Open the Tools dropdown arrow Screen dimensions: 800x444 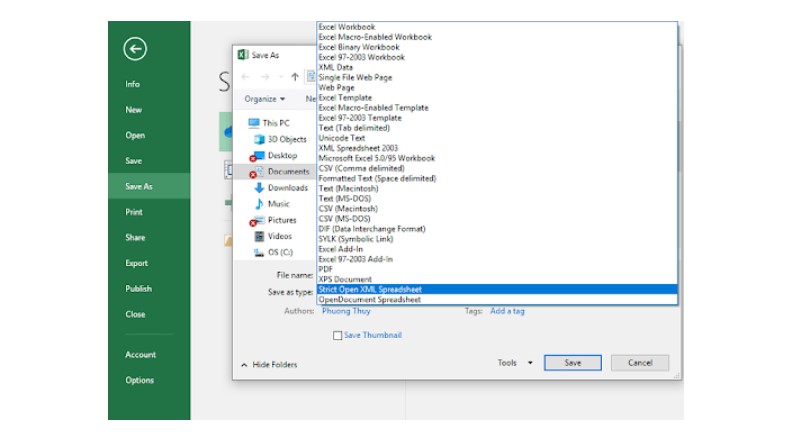pyautogui.click(x=530, y=363)
